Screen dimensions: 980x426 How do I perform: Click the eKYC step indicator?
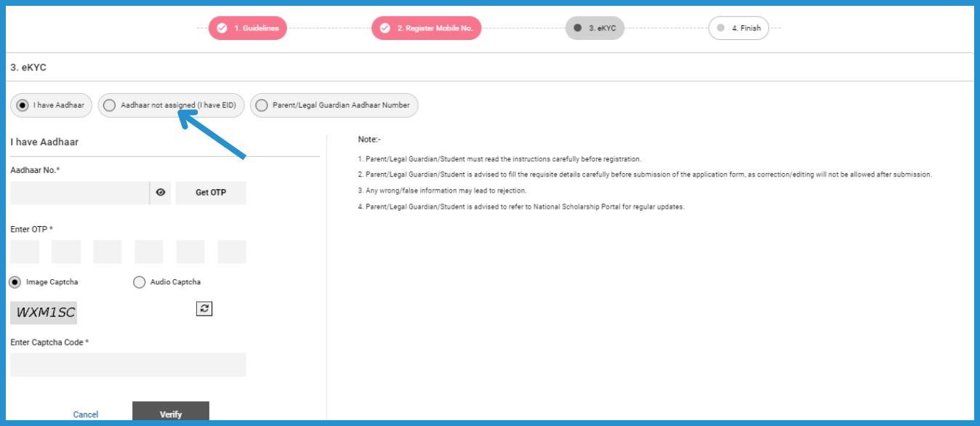[594, 28]
